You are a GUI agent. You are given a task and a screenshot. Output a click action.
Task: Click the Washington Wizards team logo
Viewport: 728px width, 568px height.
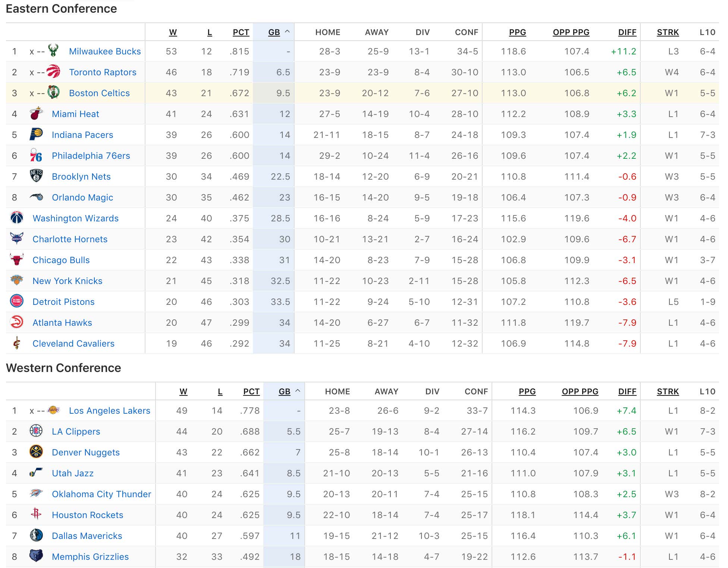point(17,218)
